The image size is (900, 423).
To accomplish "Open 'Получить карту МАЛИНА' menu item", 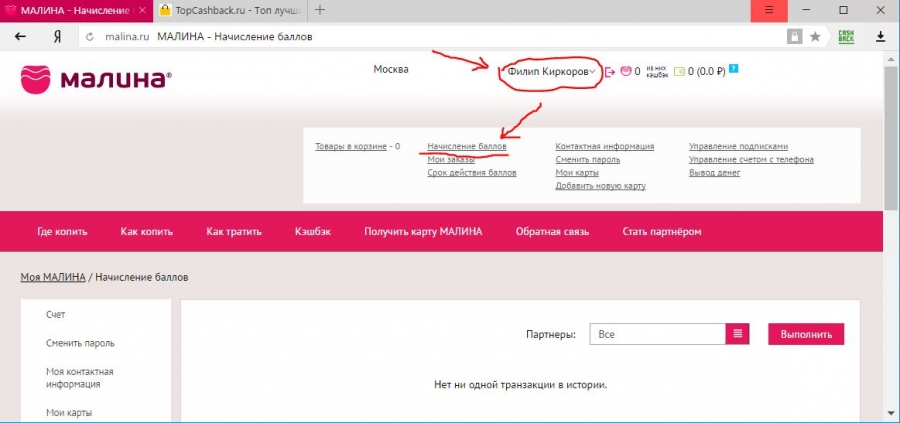I will pyautogui.click(x=423, y=232).
